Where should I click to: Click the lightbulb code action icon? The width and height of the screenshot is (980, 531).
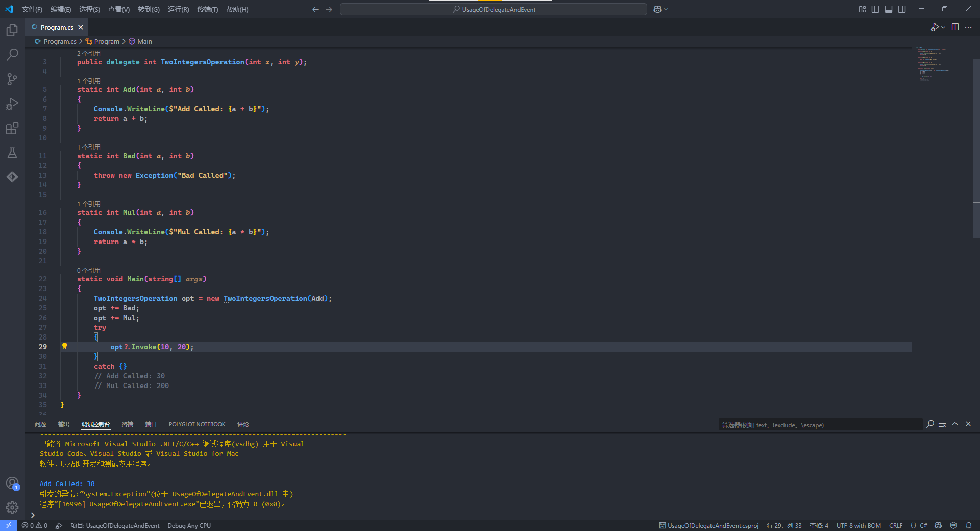pyautogui.click(x=64, y=346)
